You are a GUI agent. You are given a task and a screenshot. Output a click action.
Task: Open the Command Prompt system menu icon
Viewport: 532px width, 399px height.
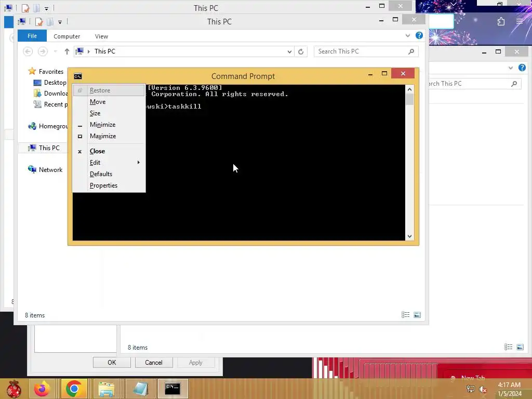tap(78, 76)
